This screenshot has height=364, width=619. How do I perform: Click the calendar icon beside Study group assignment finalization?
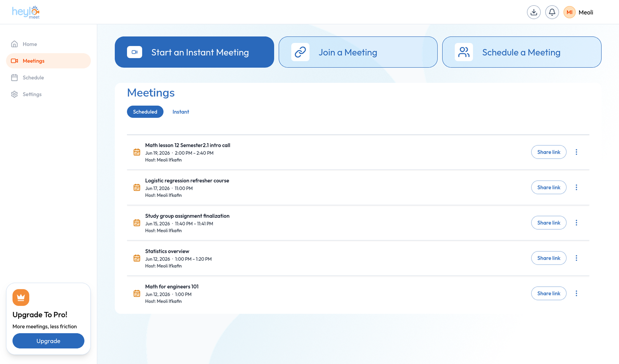point(137,223)
